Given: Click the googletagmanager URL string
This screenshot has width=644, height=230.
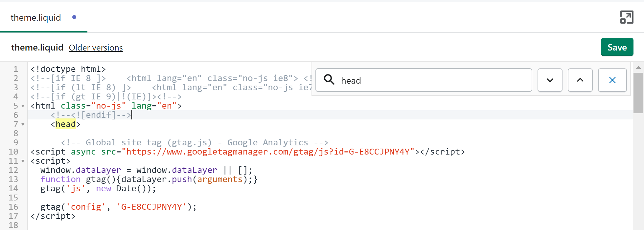Looking at the screenshot, I should click(268, 152).
